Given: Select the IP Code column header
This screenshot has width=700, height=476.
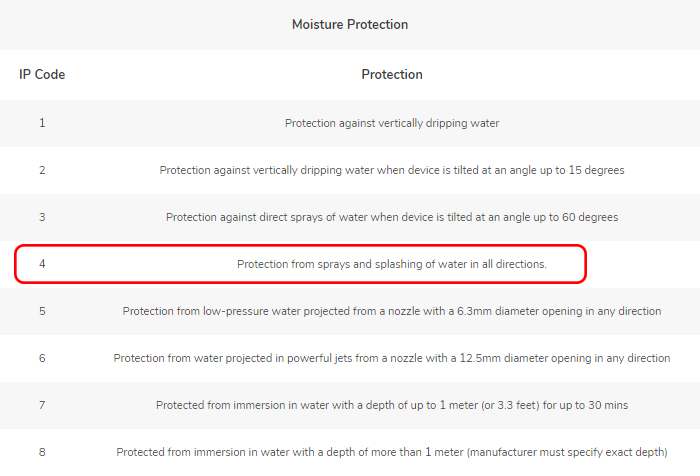Looking at the screenshot, I should tap(42, 74).
